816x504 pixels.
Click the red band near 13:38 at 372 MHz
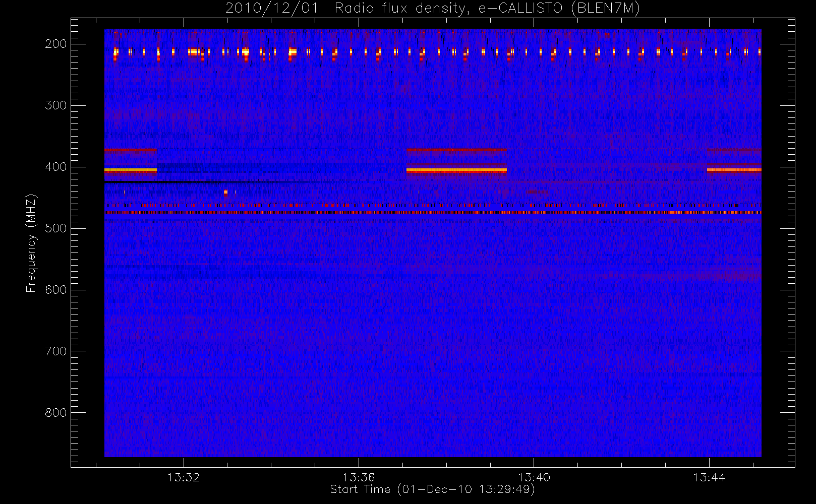(456, 150)
